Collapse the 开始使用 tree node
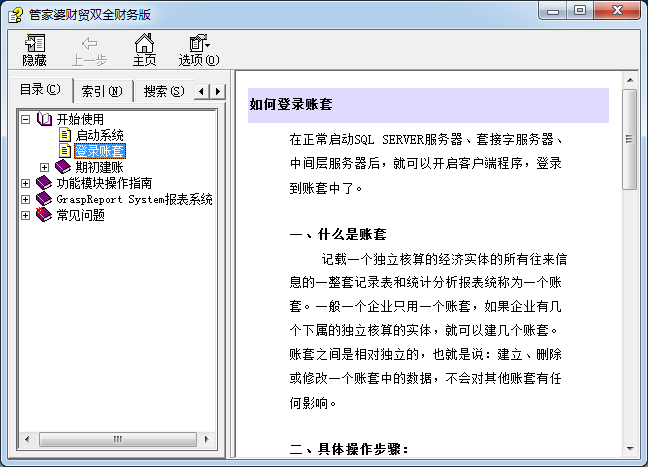This screenshot has height=467, width=648. (x=25, y=119)
